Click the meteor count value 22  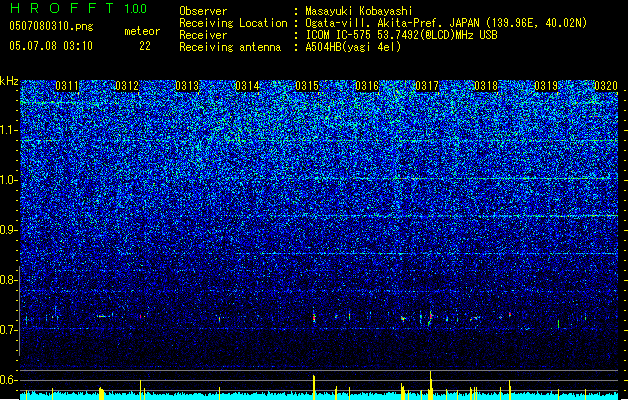coord(145,46)
